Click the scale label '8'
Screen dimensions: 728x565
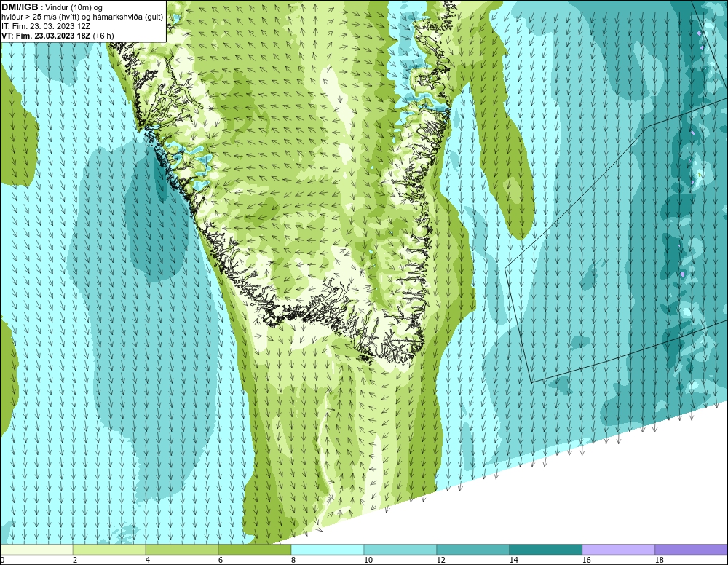pos(293,560)
